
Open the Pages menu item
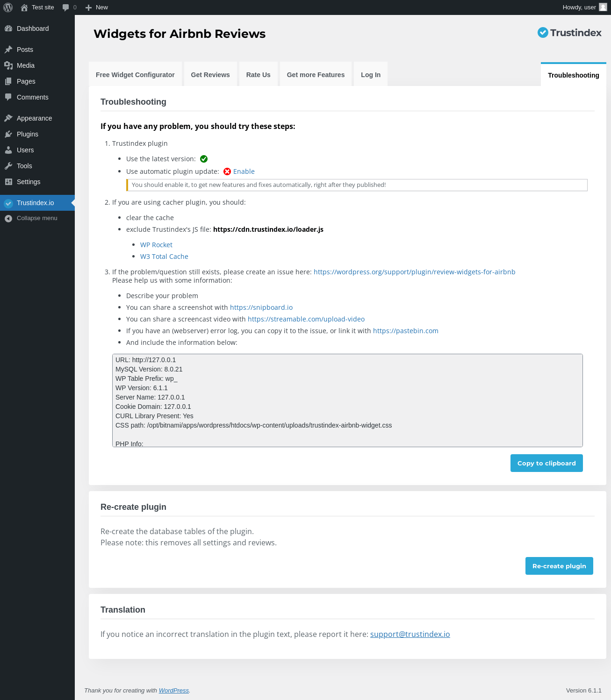click(37, 81)
